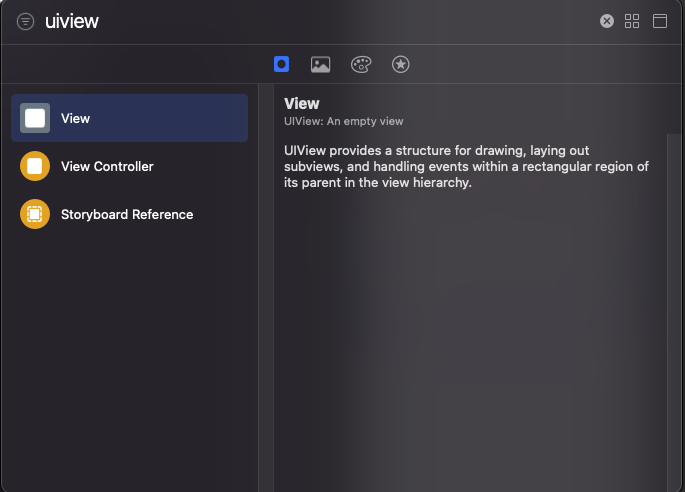Select the Objects library tab
685x492 pixels.
[x=281, y=64]
